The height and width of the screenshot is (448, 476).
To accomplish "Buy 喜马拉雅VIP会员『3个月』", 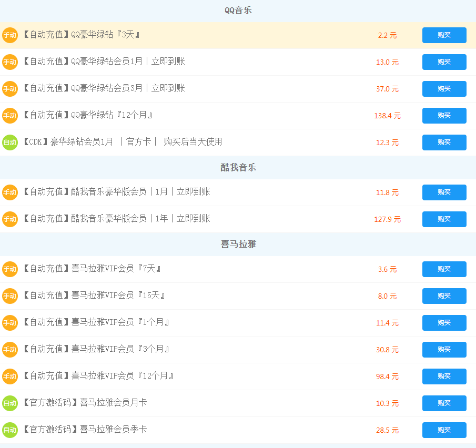I will tap(444, 350).
